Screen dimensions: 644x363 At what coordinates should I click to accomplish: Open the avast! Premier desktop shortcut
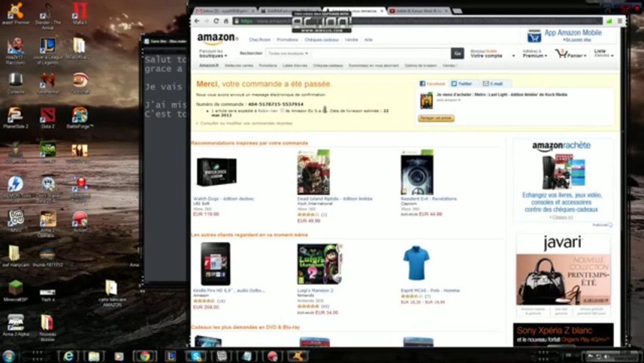click(x=15, y=14)
